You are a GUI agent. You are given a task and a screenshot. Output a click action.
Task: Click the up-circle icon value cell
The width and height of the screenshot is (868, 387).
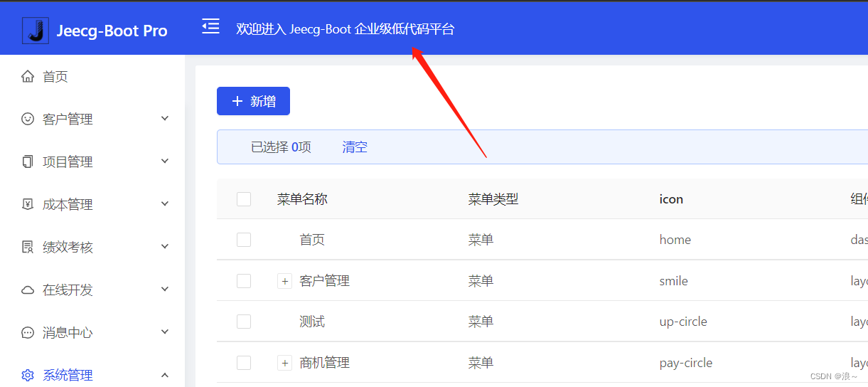[x=683, y=322]
